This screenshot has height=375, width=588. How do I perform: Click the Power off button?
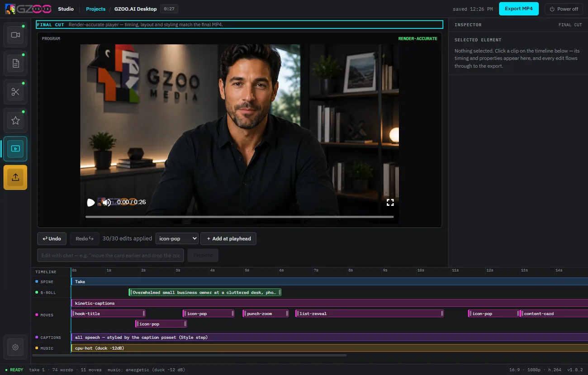564,9
